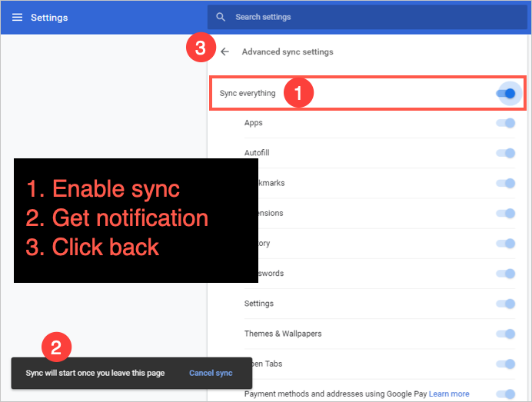The image size is (532, 402).
Task: Toggle the Autofill sync switch
Action: (506, 153)
